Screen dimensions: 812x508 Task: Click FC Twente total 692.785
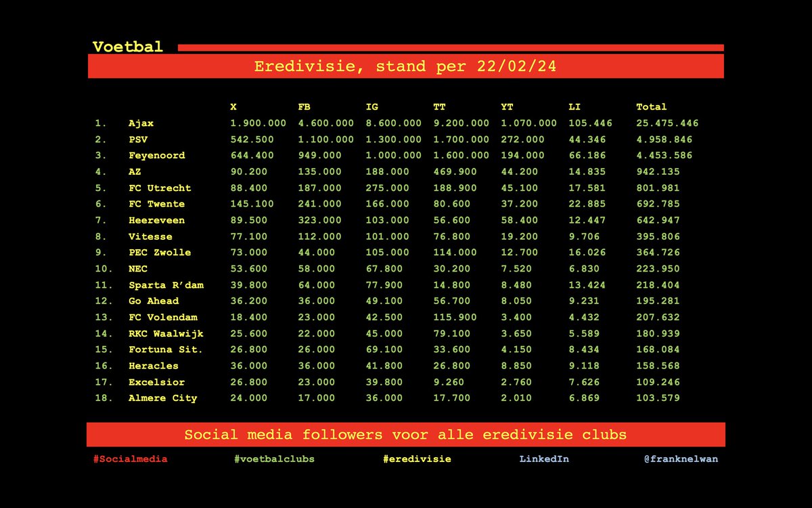pyautogui.click(x=658, y=204)
